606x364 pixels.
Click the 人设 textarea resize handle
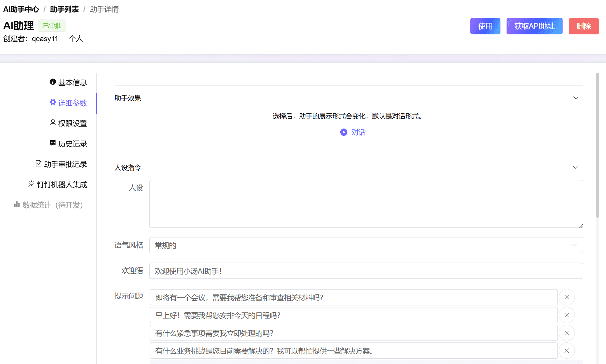pyautogui.click(x=581, y=226)
